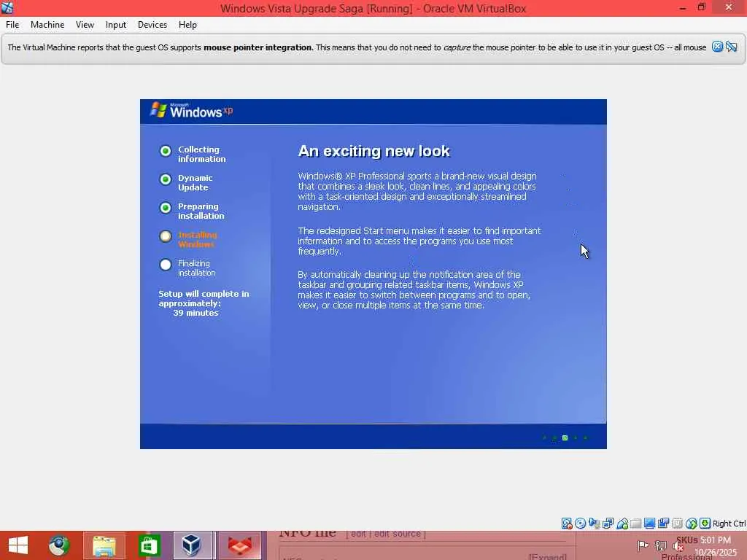Open the Chrome browser taskbar icon
The width and height of the screenshot is (747, 560).
pos(58,545)
